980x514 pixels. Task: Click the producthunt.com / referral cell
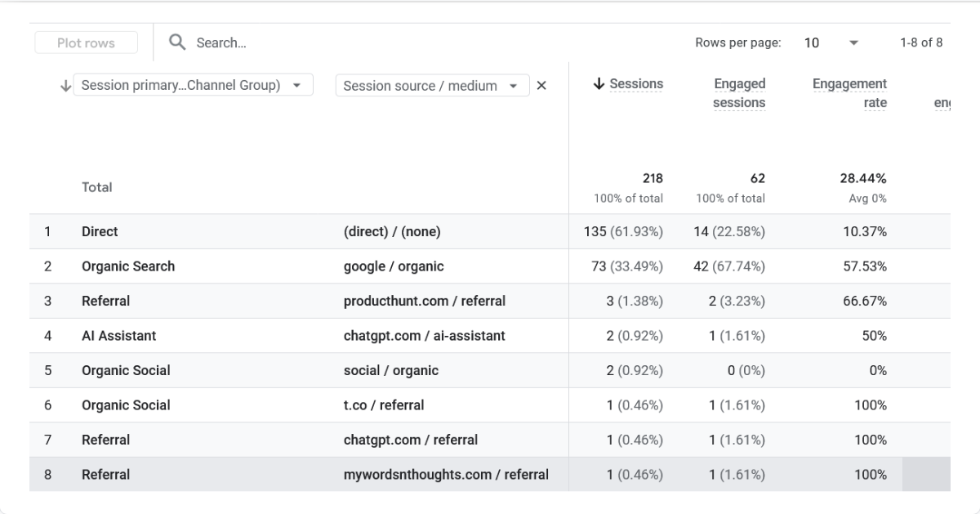click(x=425, y=301)
